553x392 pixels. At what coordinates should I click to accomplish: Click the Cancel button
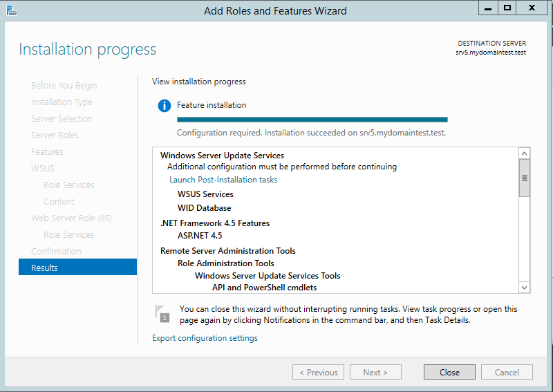[507, 372]
